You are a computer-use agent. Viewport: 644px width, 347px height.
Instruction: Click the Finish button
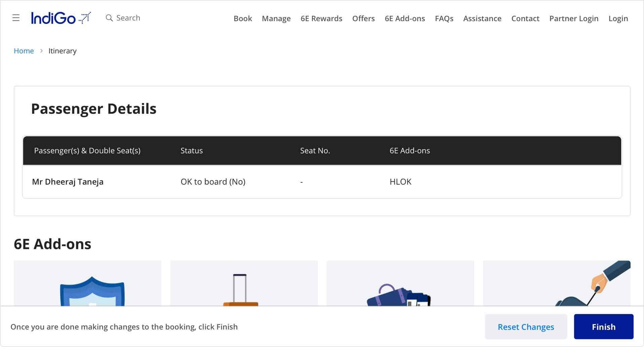(x=603, y=326)
